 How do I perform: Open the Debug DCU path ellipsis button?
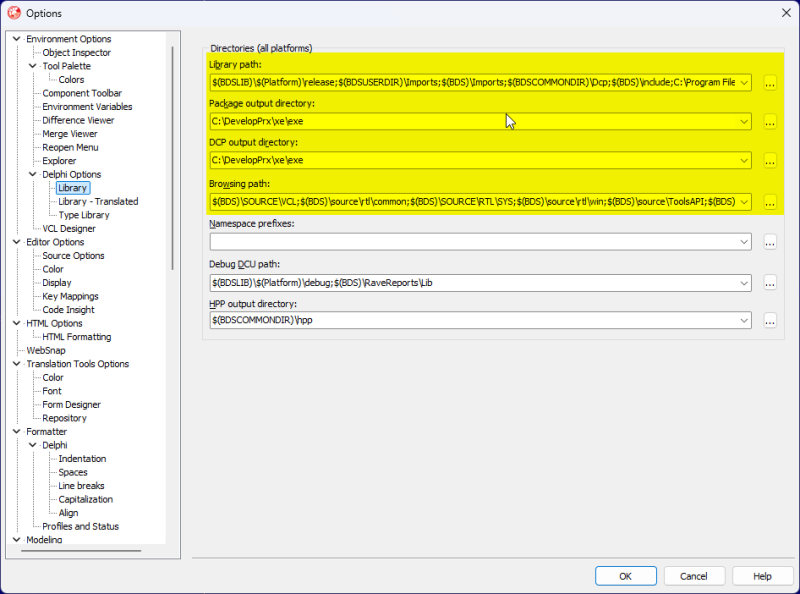click(770, 283)
